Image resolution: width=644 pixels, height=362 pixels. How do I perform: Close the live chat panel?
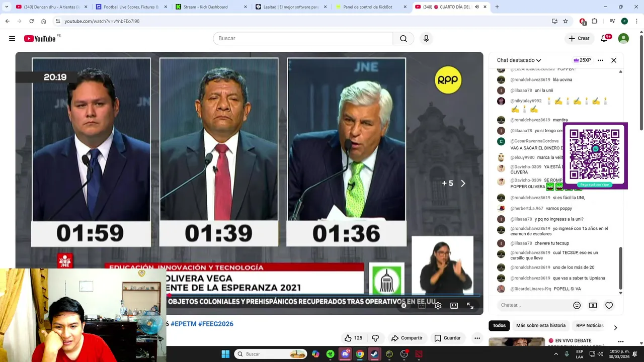pyautogui.click(x=614, y=60)
